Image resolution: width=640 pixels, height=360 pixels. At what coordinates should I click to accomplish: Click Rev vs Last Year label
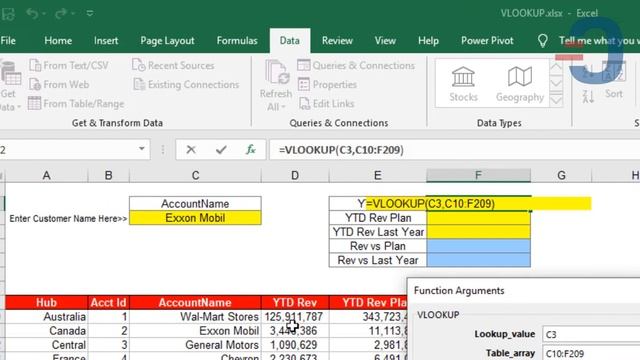tap(378, 260)
